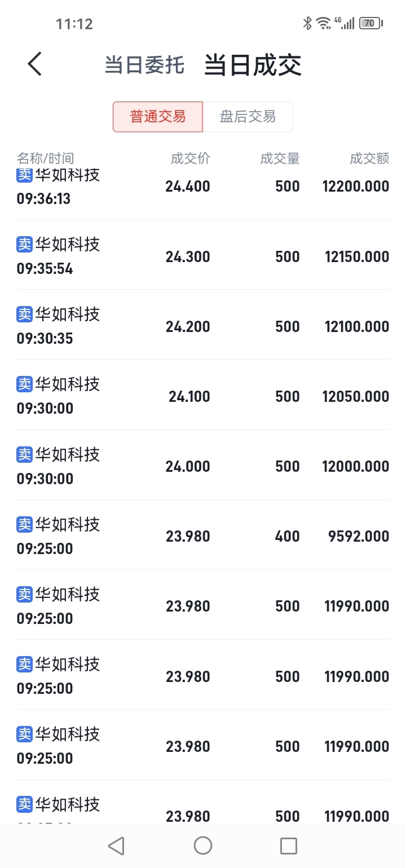Image resolution: width=406 pixels, height=868 pixels.
Task: Tap the sell badge on the 24.100 trade
Action: pos(25,384)
